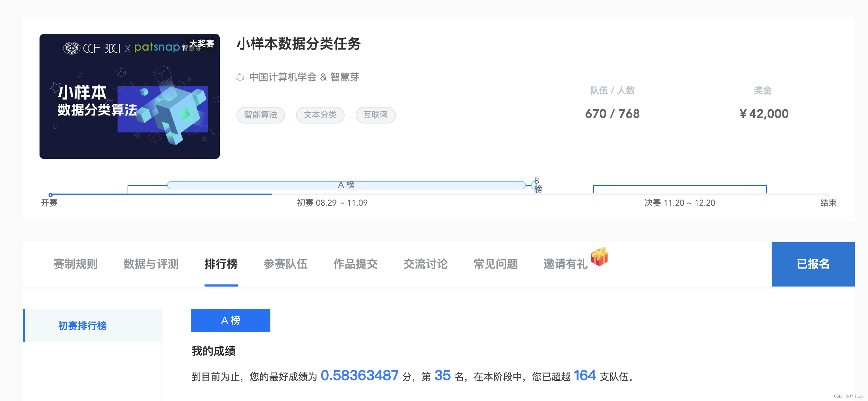
Task: Click the 已报名 registration button
Action: coord(813,264)
